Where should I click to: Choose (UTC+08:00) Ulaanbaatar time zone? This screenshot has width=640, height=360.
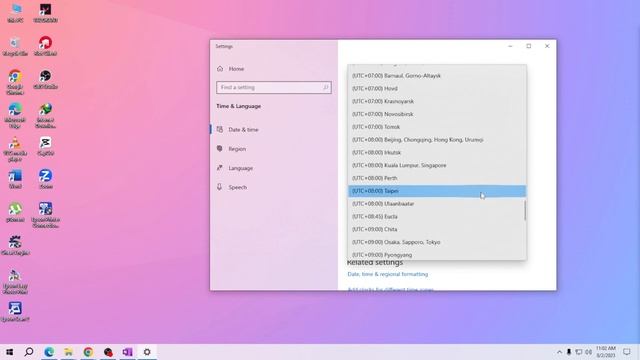(x=437, y=204)
